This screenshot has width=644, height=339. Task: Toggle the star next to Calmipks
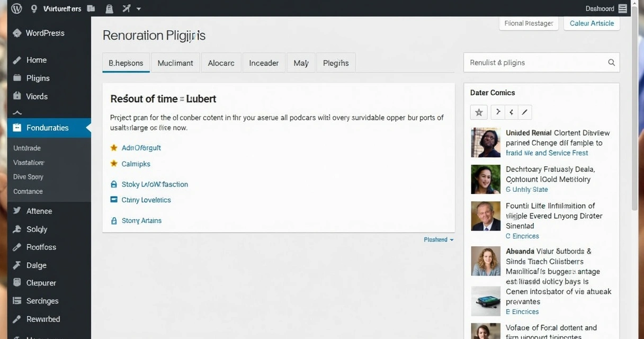pyautogui.click(x=113, y=164)
